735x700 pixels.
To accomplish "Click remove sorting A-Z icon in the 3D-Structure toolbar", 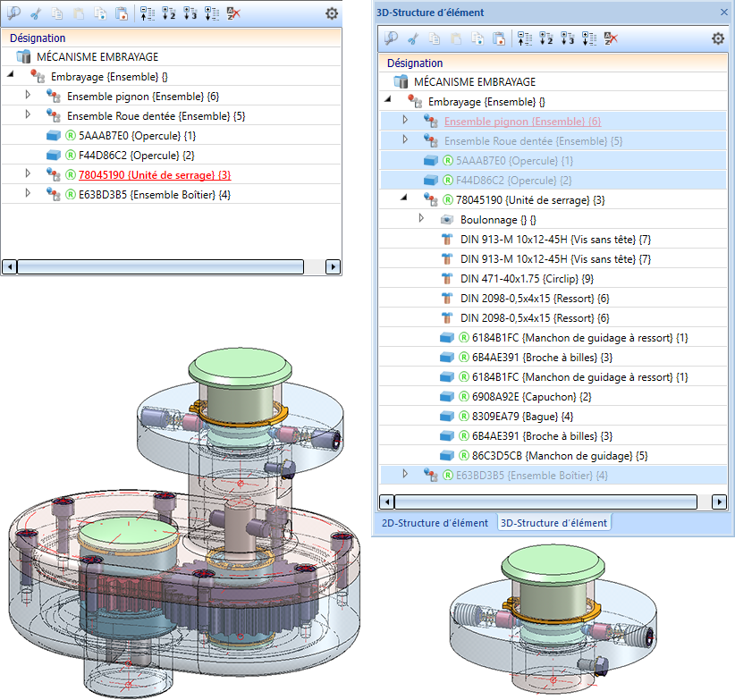I will click(x=611, y=38).
